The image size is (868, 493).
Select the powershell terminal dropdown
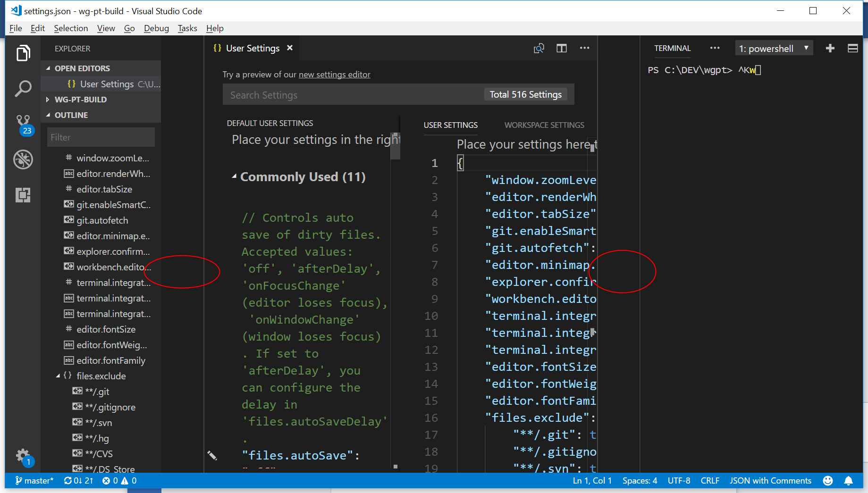(x=774, y=48)
